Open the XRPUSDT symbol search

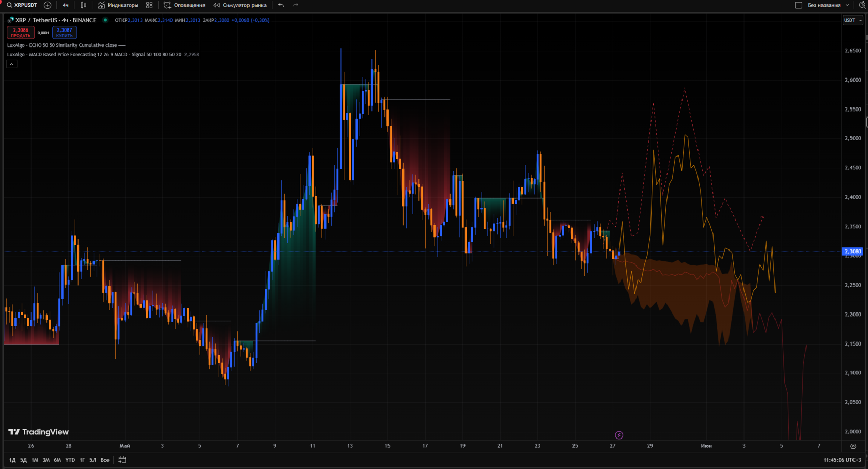[x=22, y=5]
